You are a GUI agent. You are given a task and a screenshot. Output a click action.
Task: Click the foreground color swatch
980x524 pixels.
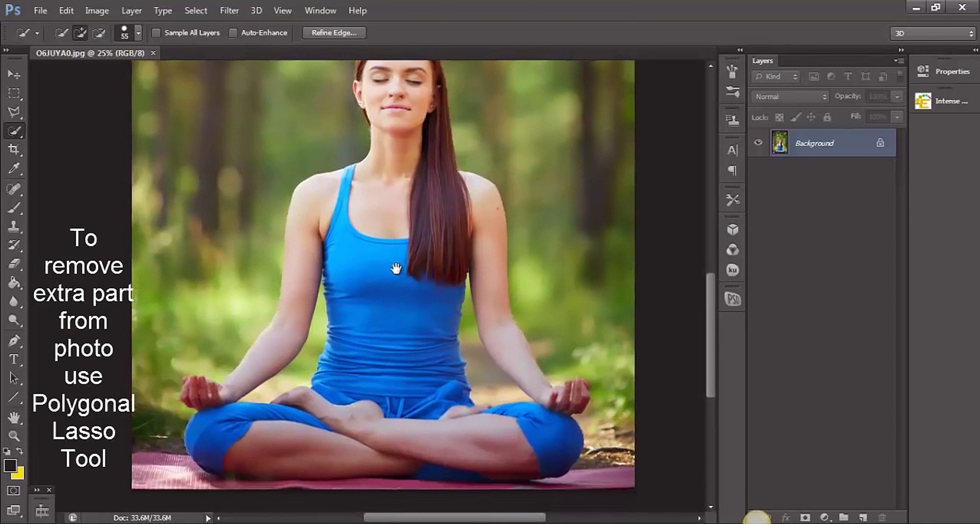tap(10, 465)
